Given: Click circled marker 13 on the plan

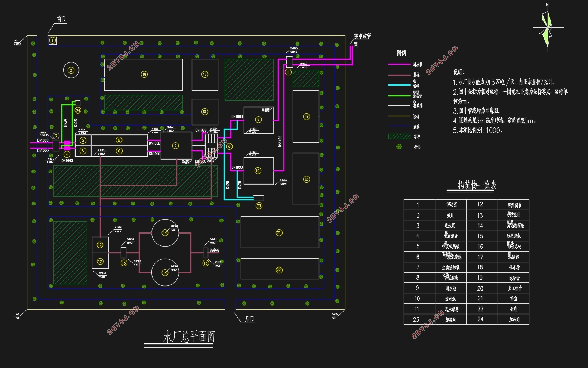Looking at the screenshot, I should click(x=124, y=263).
